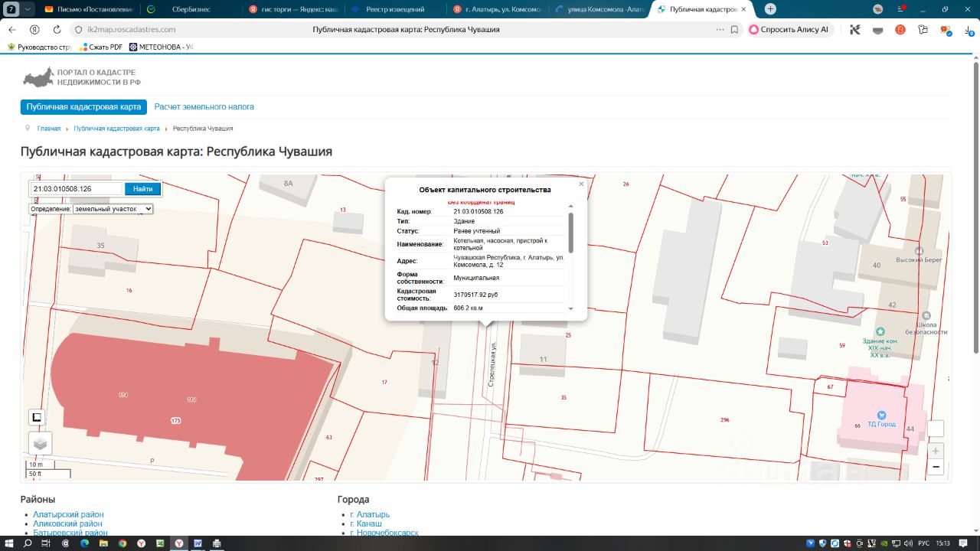
Task: Open the Windows Start menu
Action: tap(9, 543)
